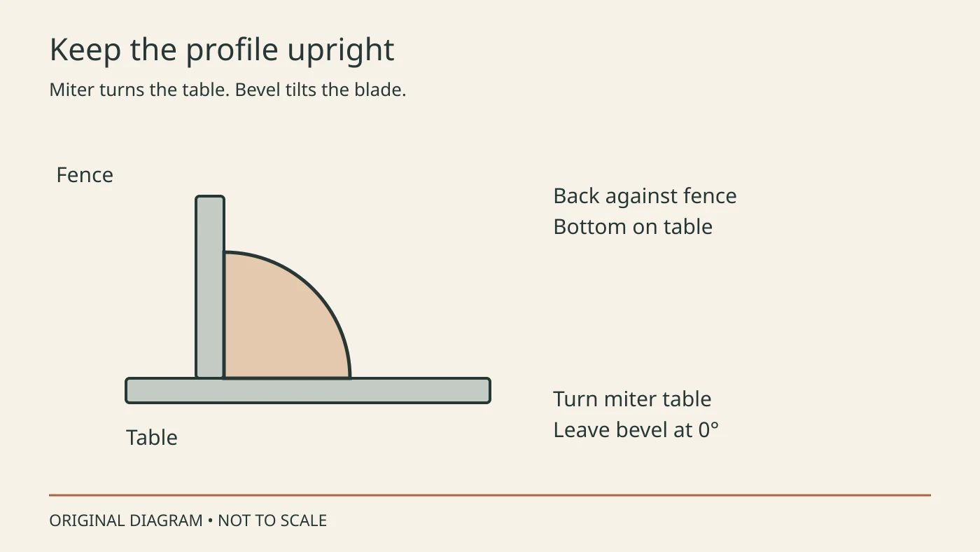Click the 'Fence' label

(85, 175)
